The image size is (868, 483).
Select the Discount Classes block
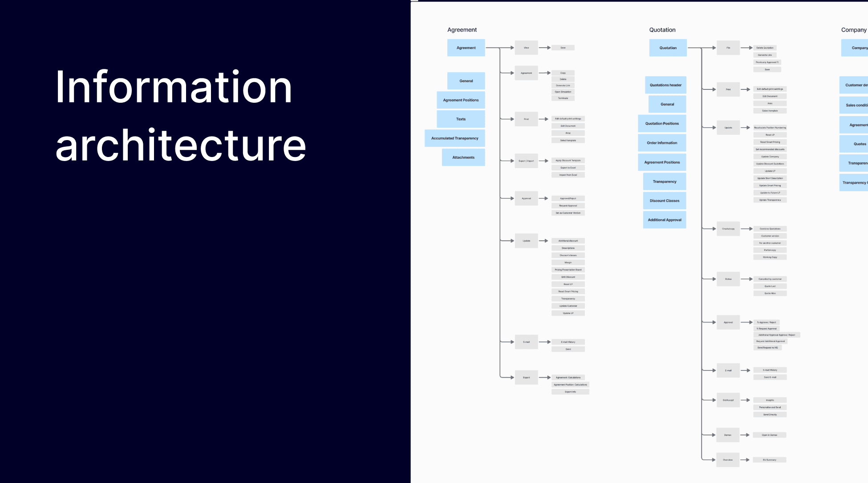tap(665, 201)
